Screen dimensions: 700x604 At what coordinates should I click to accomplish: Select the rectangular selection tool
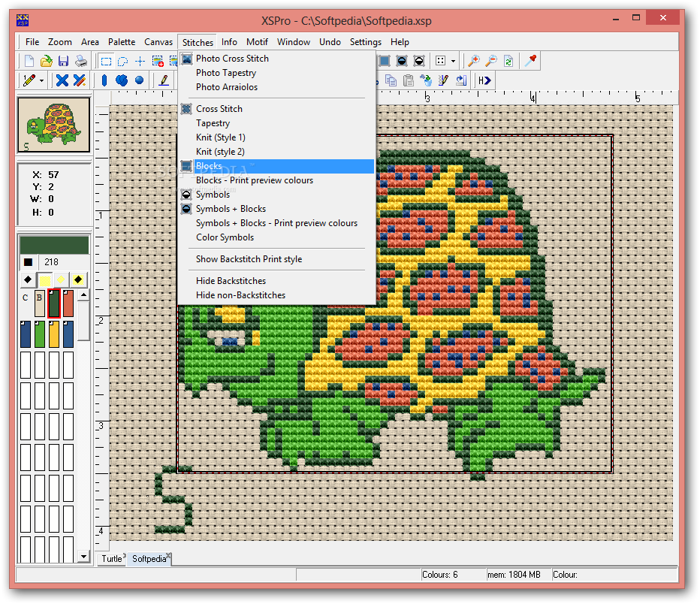point(106,61)
